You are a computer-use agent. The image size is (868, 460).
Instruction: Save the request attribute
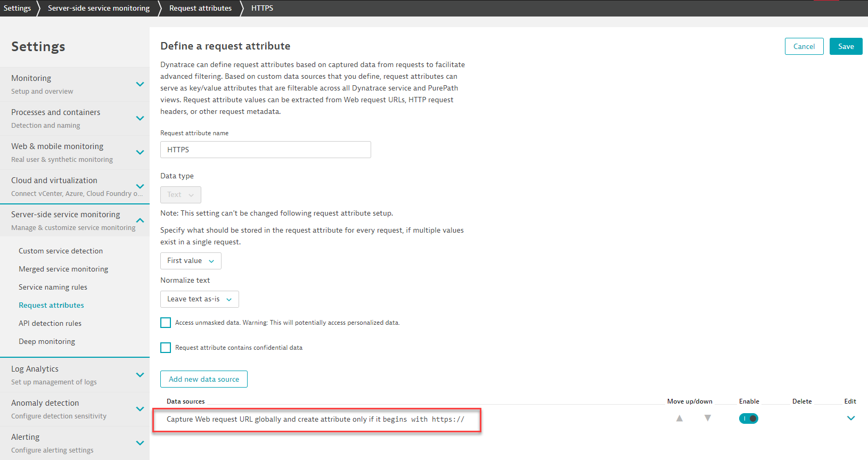[x=846, y=46]
